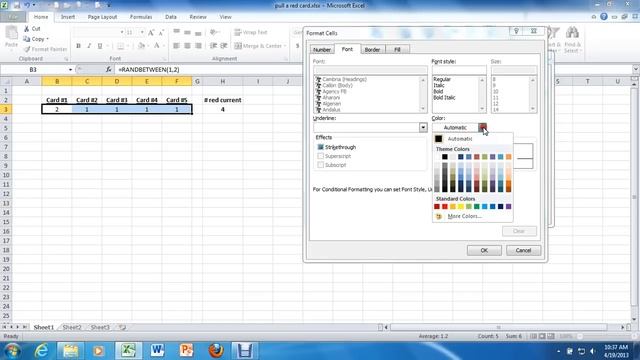Pick orange theme color swatch
The height and width of the screenshot is (360, 640).
coord(509,157)
